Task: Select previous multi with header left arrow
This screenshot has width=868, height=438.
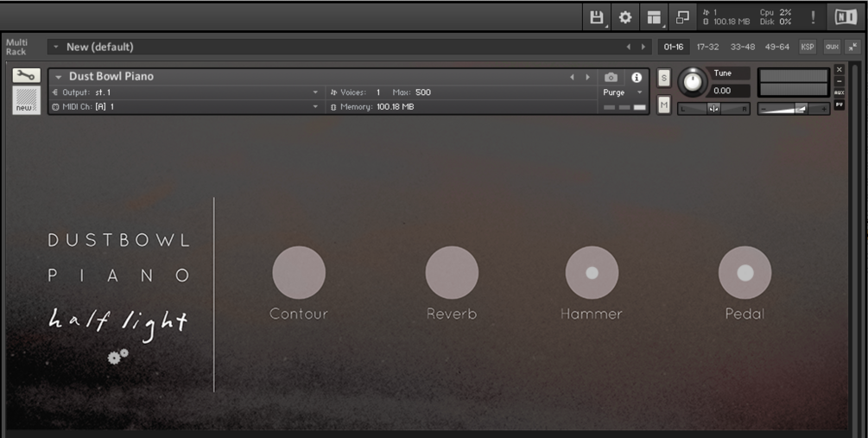Action: (628, 47)
